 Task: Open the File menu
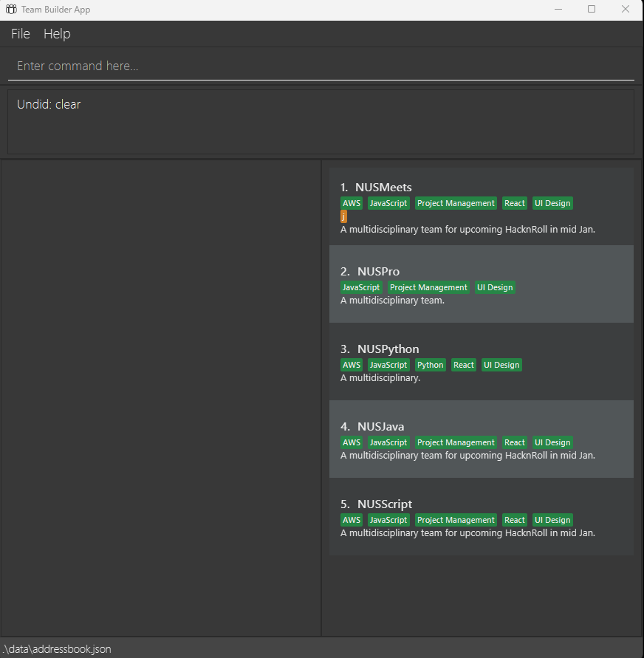click(21, 33)
